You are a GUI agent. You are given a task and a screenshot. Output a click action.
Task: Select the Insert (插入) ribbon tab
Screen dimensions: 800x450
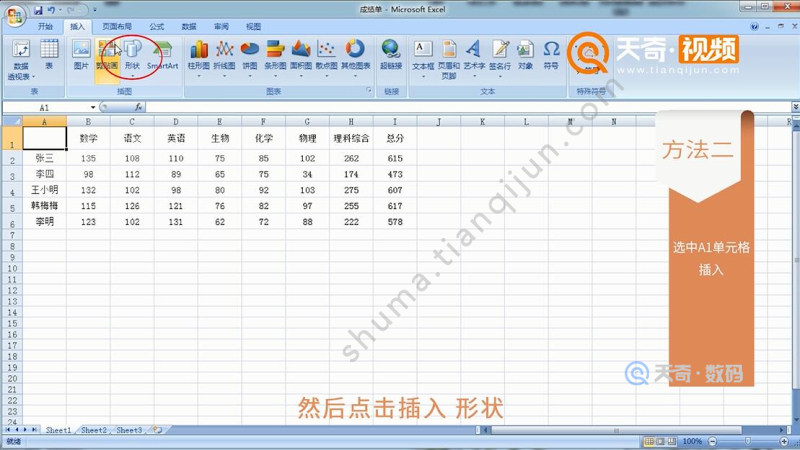(78, 27)
